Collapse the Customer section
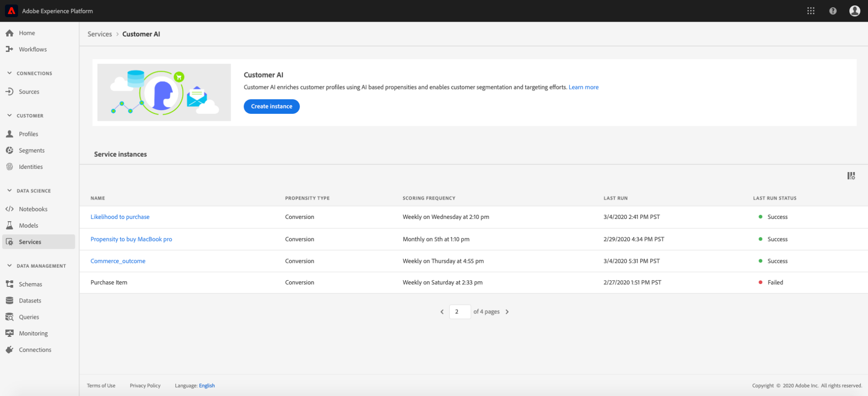The height and width of the screenshot is (396, 868). [x=9, y=116]
